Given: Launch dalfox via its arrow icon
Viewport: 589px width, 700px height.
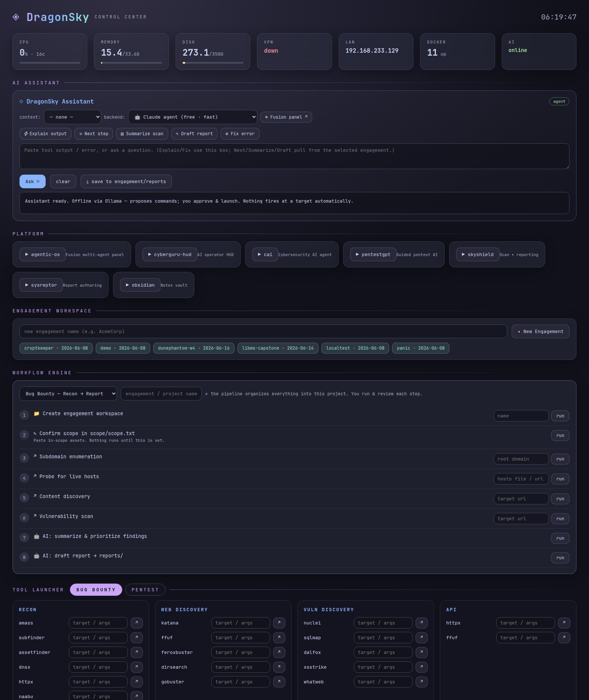Looking at the screenshot, I should (x=422, y=652).
